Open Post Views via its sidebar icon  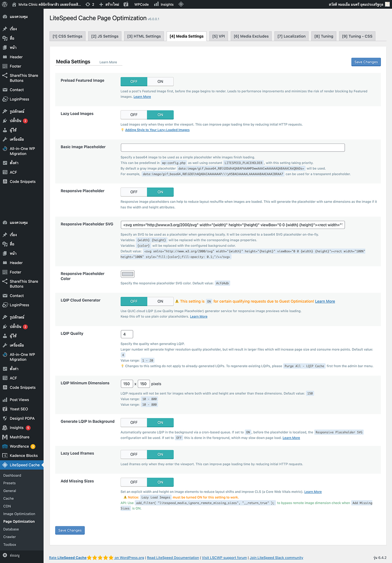5,400
